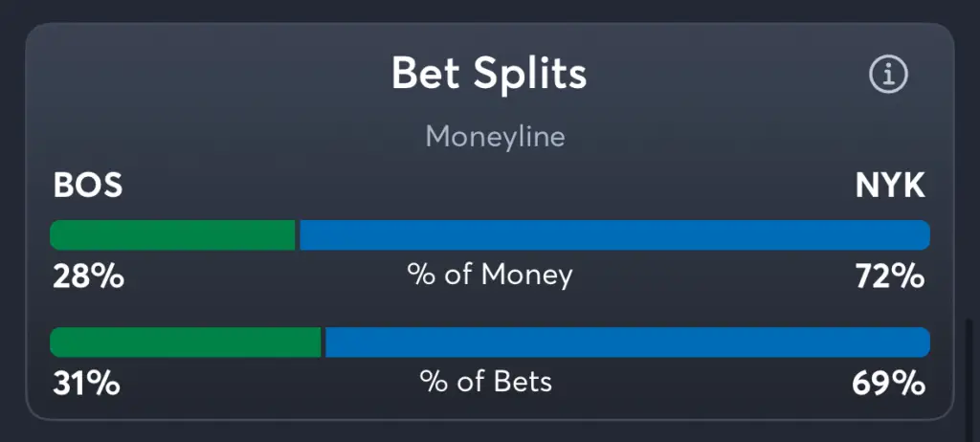
Task: Click green BOS bar for % of Bets
Action: (x=185, y=343)
